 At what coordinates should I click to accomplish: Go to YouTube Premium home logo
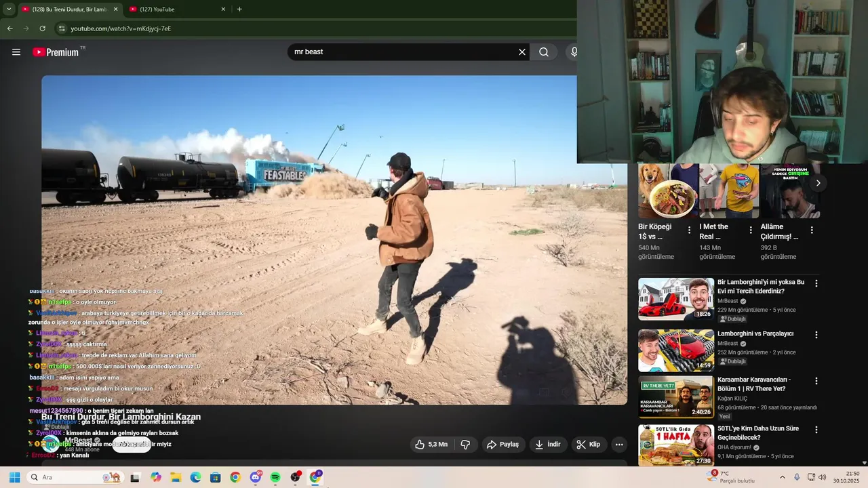[x=56, y=52]
